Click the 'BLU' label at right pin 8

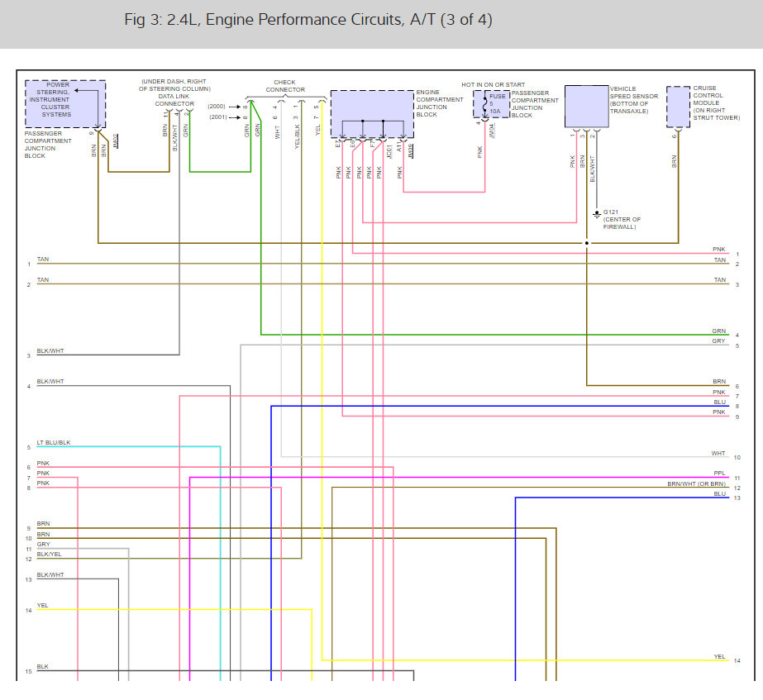(720, 402)
